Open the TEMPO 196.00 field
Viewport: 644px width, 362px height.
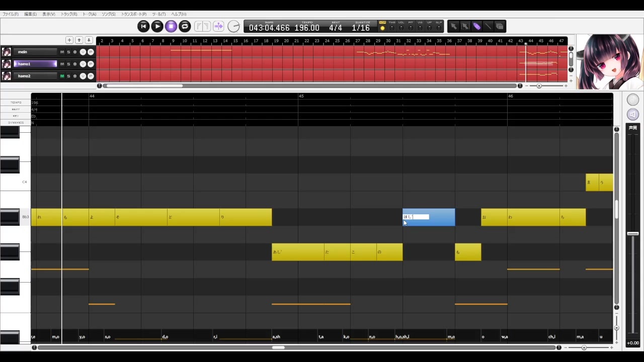[307, 27]
